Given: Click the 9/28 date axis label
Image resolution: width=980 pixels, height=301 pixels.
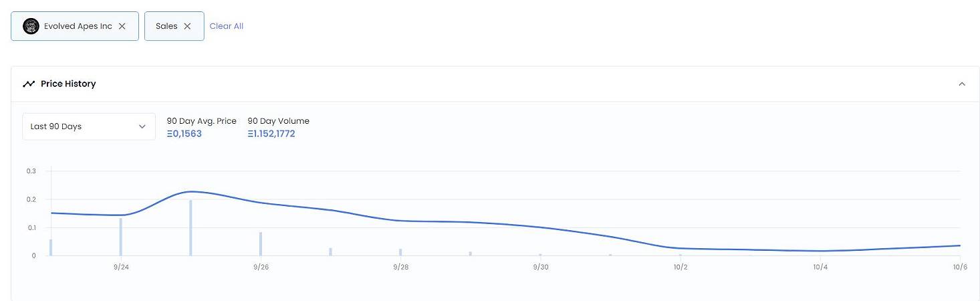Looking at the screenshot, I should (x=400, y=267).
